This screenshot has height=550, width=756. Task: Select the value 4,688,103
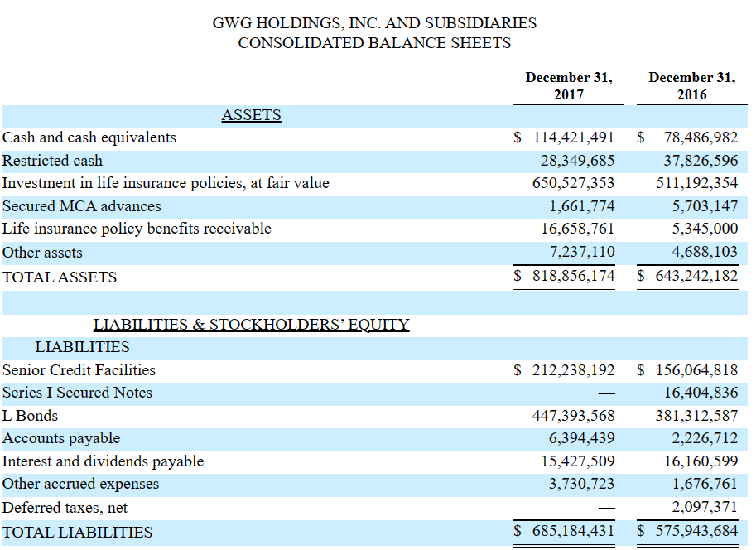coord(705,251)
